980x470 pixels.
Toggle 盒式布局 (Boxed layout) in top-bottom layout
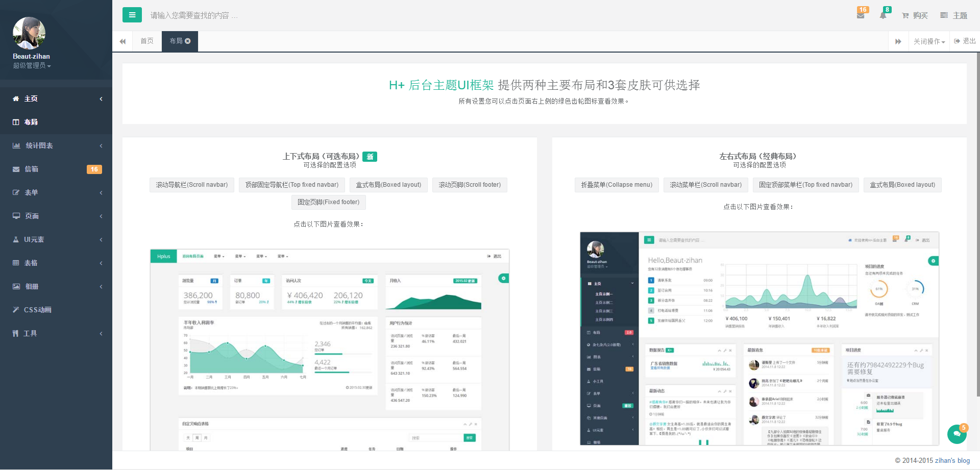[388, 185]
